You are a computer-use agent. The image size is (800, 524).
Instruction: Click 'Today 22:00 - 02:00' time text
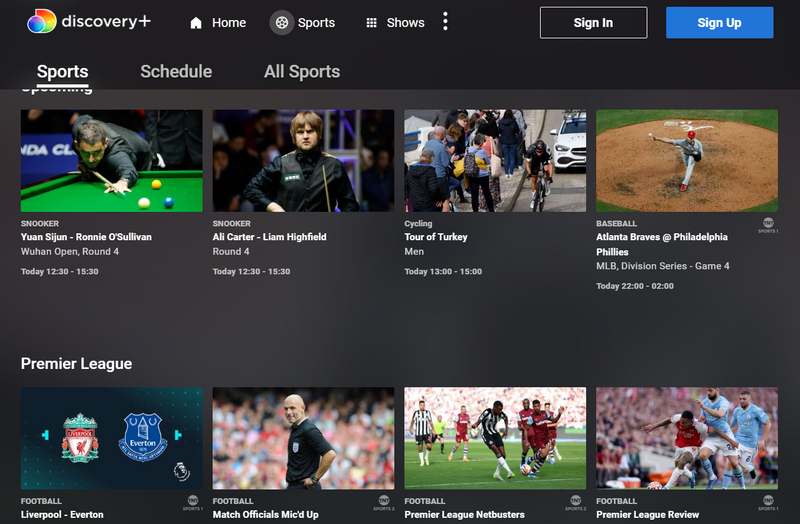635,286
